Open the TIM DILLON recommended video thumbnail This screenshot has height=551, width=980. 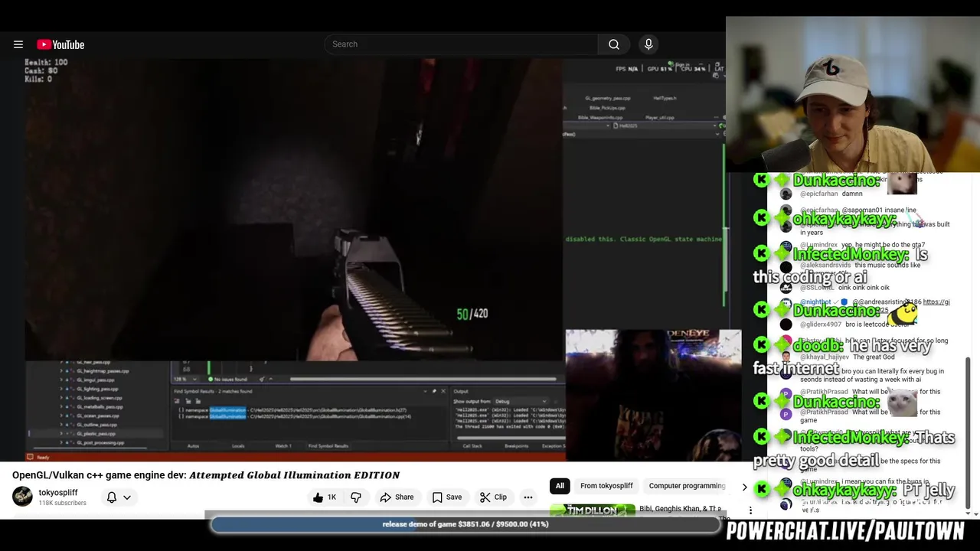(593, 510)
